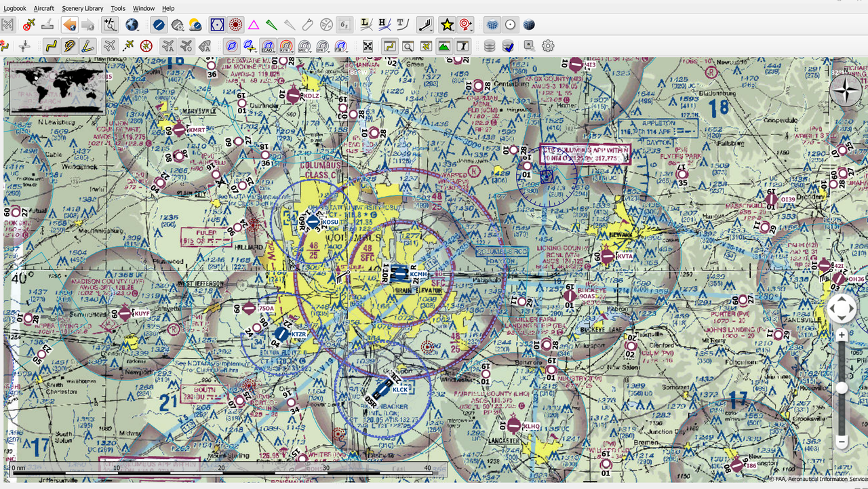The image size is (868, 489).
Task: Open the Search dock window icon
Action: 408,46
